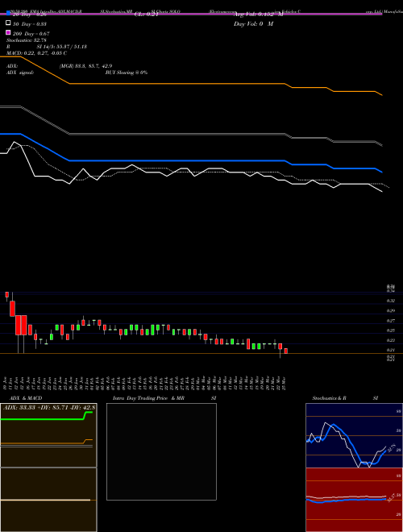Screen dimensions: 403x532
Task: Open the empty Intra Day Trading panel
Action: [x=161, y=451]
